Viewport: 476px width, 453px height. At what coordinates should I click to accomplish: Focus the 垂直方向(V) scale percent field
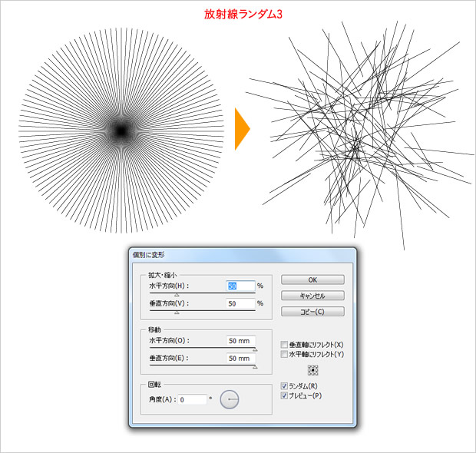coord(241,303)
